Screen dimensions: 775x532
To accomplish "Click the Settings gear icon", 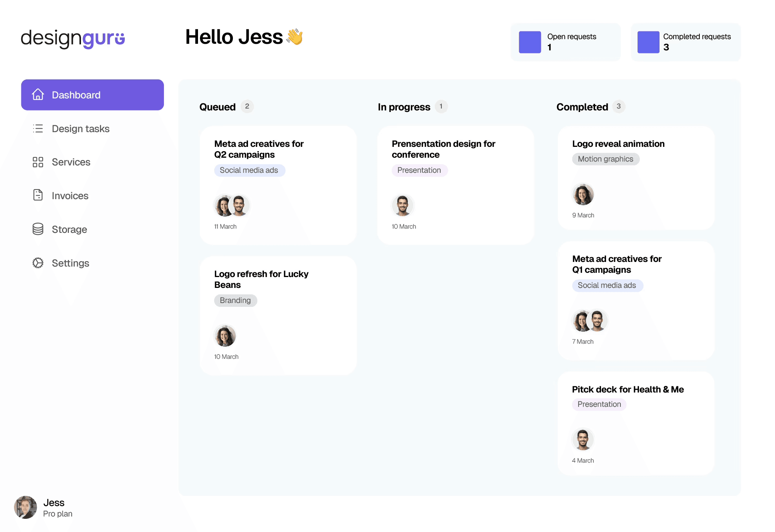I will pos(38,263).
